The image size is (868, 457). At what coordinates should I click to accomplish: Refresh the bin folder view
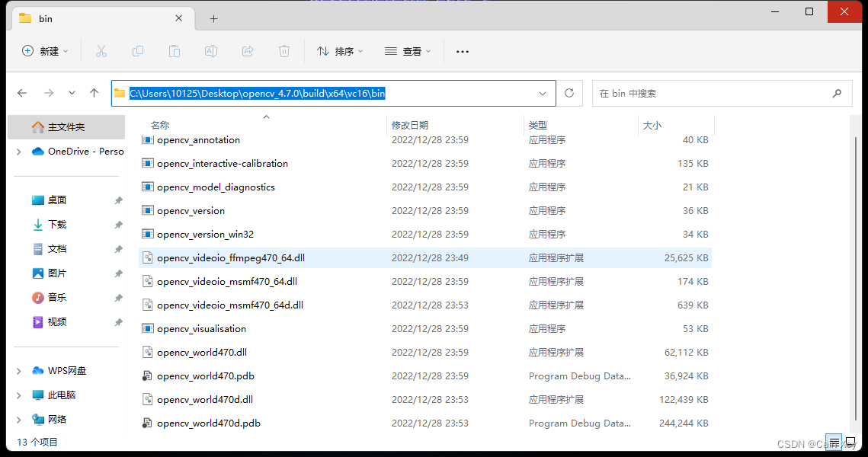click(569, 93)
